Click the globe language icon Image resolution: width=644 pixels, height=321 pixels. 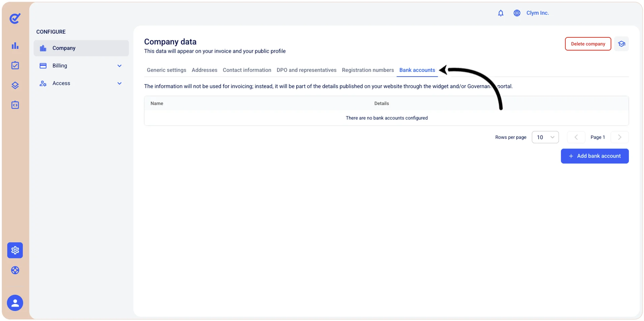[517, 13]
